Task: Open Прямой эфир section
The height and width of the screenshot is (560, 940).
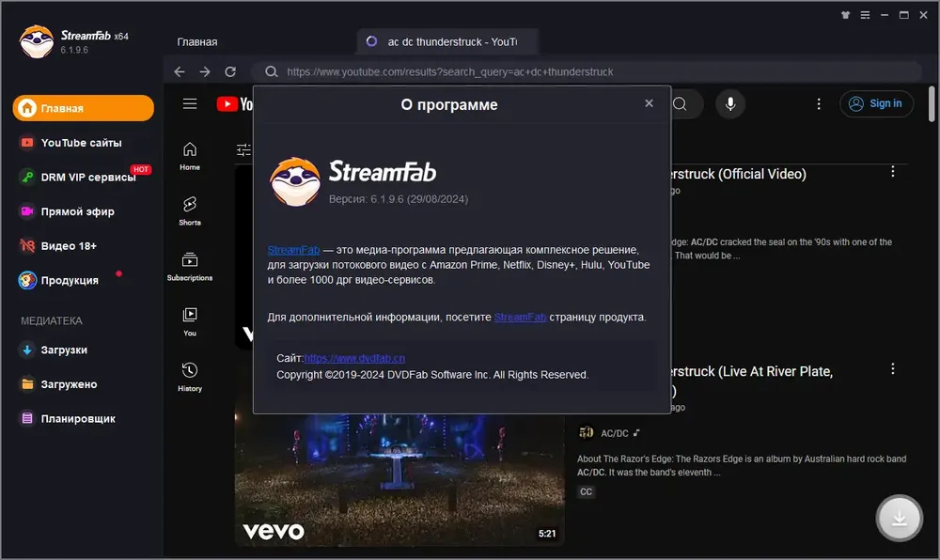Action: pos(77,211)
